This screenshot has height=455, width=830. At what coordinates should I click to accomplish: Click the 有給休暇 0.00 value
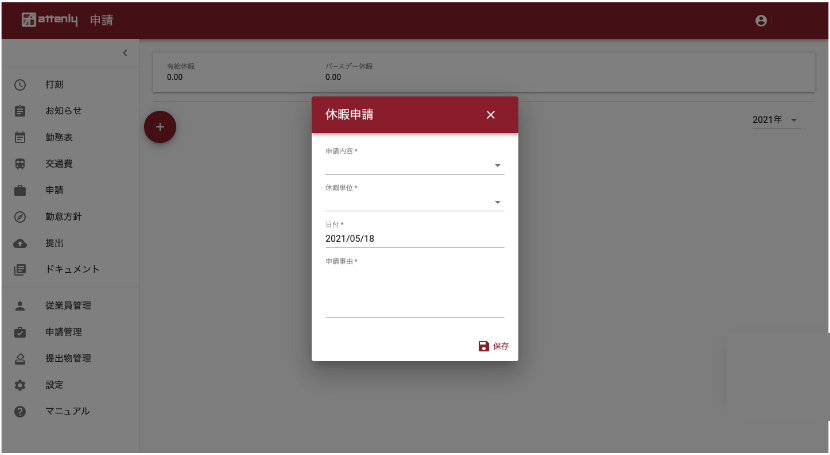[175, 77]
